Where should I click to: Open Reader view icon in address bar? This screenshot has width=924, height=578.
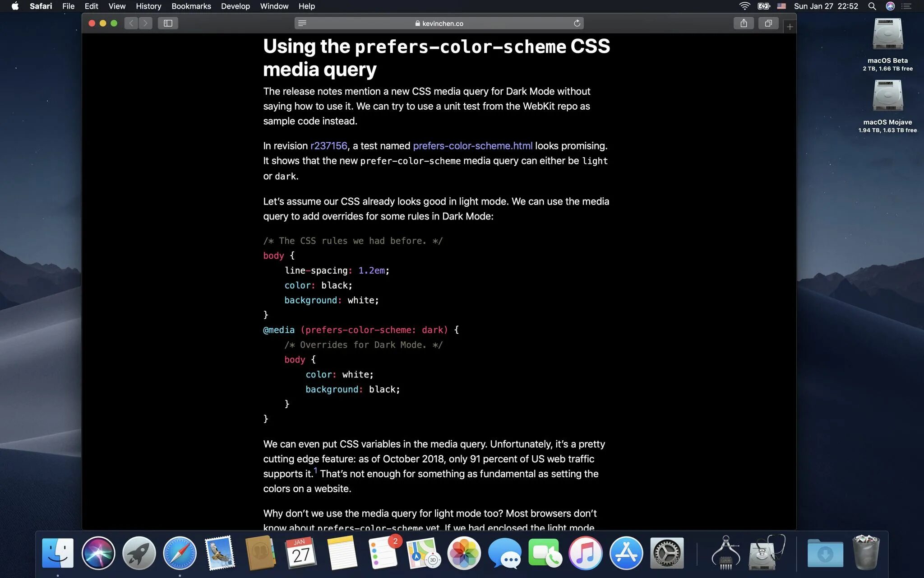(302, 23)
